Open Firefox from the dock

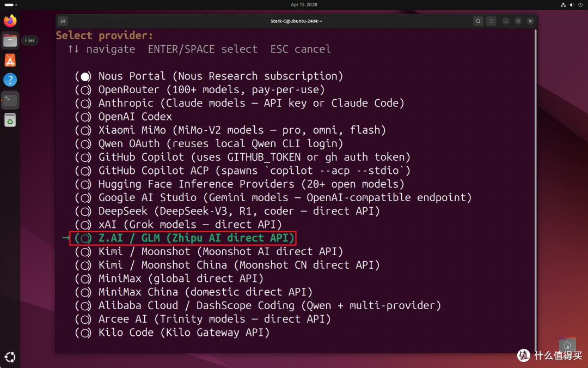click(x=10, y=21)
